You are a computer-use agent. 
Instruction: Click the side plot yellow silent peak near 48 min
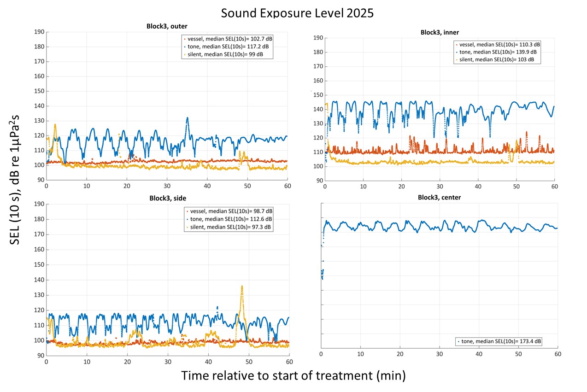tap(242, 287)
